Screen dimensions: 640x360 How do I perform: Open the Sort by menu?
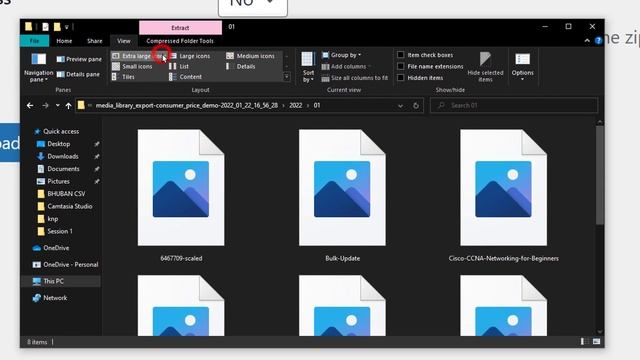(308, 67)
